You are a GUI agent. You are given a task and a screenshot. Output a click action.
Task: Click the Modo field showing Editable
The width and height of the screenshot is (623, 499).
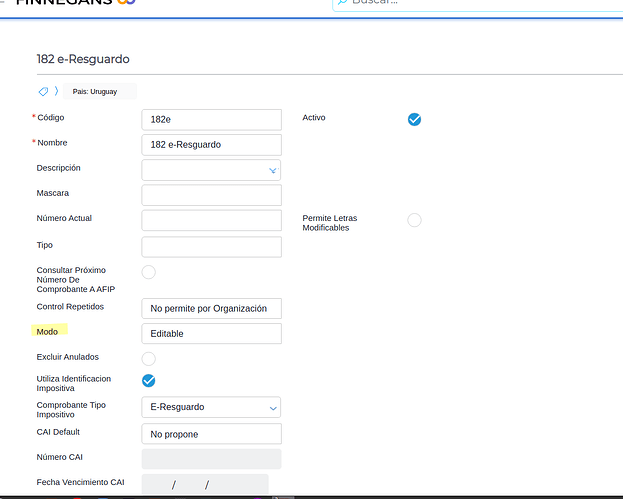pos(211,334)
